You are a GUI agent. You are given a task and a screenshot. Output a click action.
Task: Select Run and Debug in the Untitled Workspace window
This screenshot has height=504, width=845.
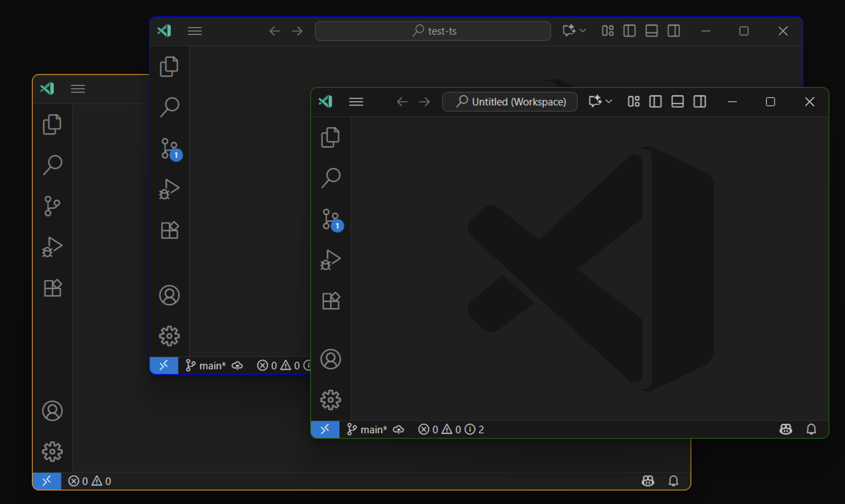click(330, 259)
